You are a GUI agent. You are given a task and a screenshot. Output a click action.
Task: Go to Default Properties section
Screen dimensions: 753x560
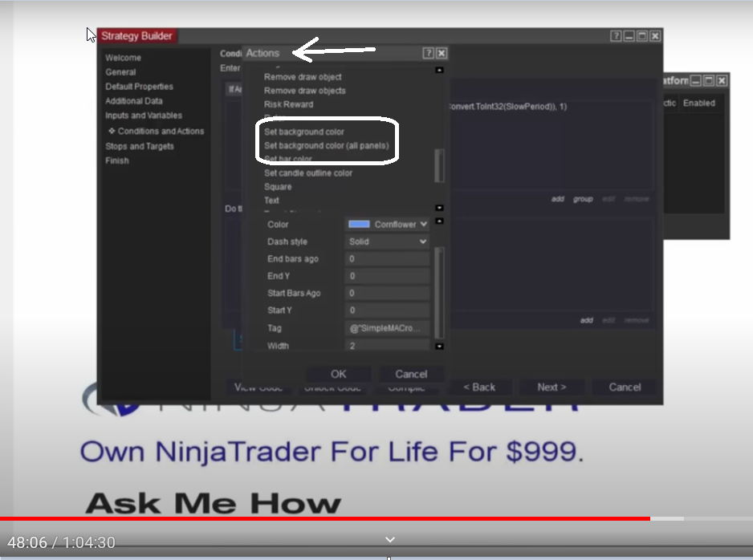pos(139,87)
